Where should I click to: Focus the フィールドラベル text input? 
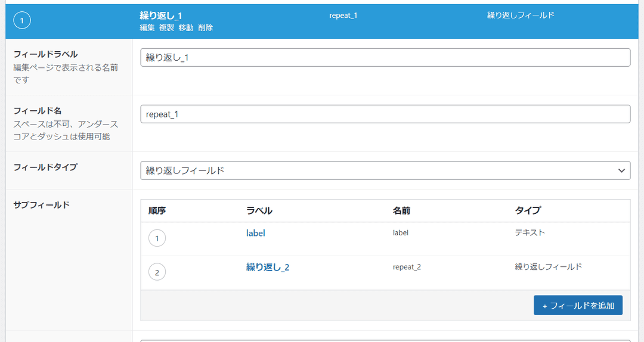(385, 57)
